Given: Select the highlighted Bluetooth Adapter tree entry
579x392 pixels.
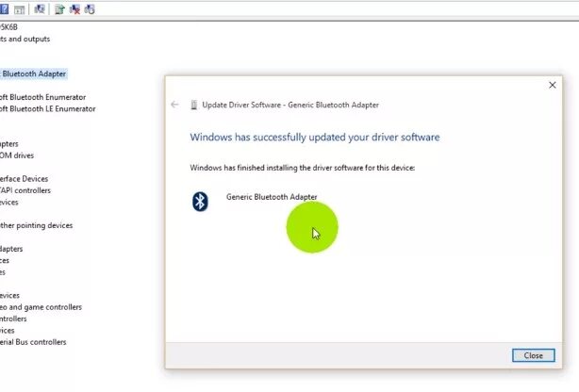Looking at the screenshot, I should click(x=34, y=73).
